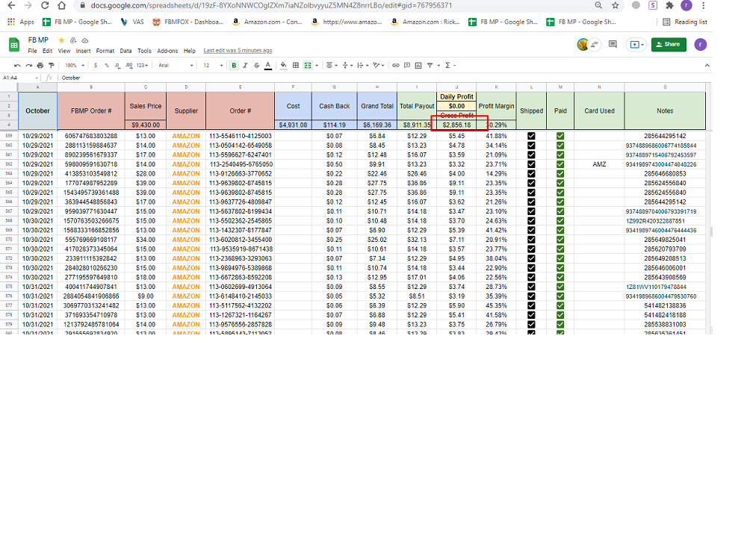Open the vertical align dropdown
Viewport: 747px width, 560px height.
click(348, 65)
